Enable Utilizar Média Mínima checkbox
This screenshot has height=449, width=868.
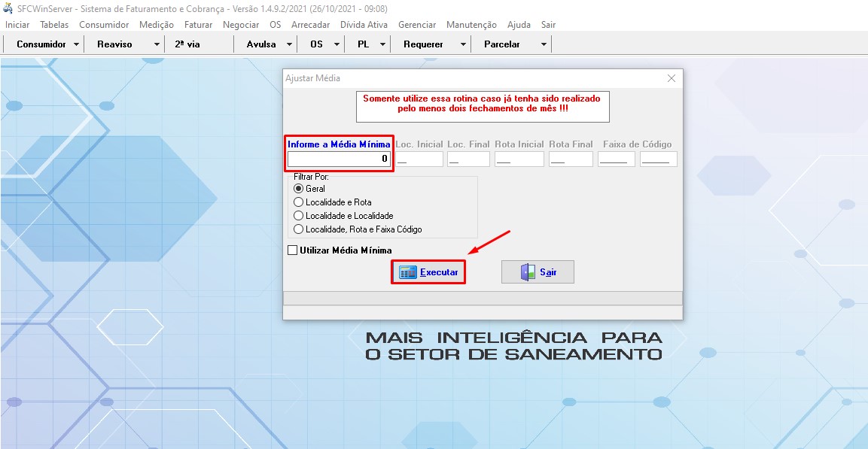coord(293,250)
